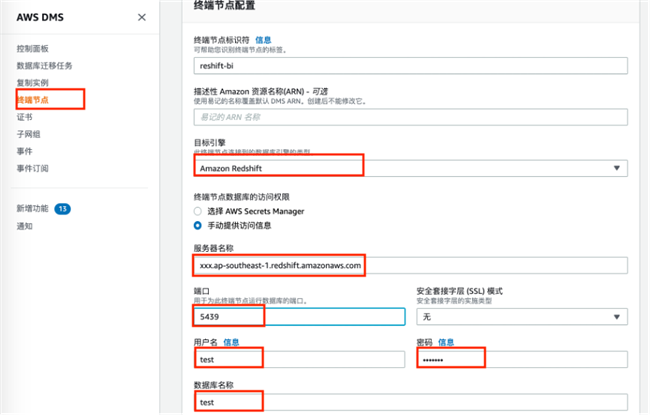The width and height of the screenshot is (650, 415).
Task: Click the 端口 field containing 5439
Action: point(299,317)
